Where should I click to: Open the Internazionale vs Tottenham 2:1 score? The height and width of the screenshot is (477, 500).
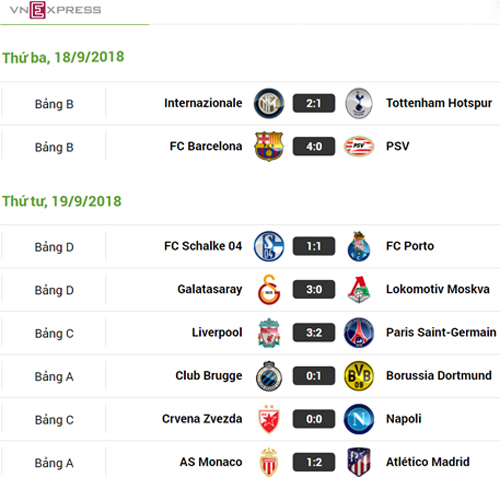coord(314,103)
